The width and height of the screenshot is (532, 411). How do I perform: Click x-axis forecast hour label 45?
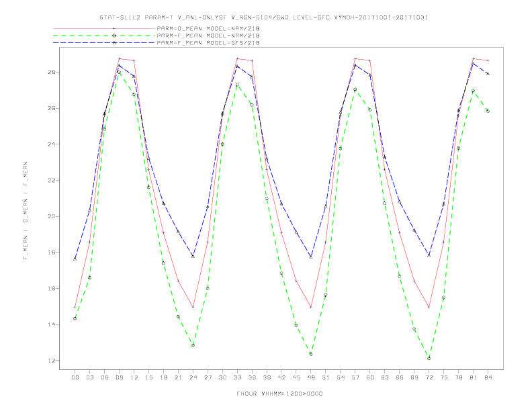[x=296, y=377]
